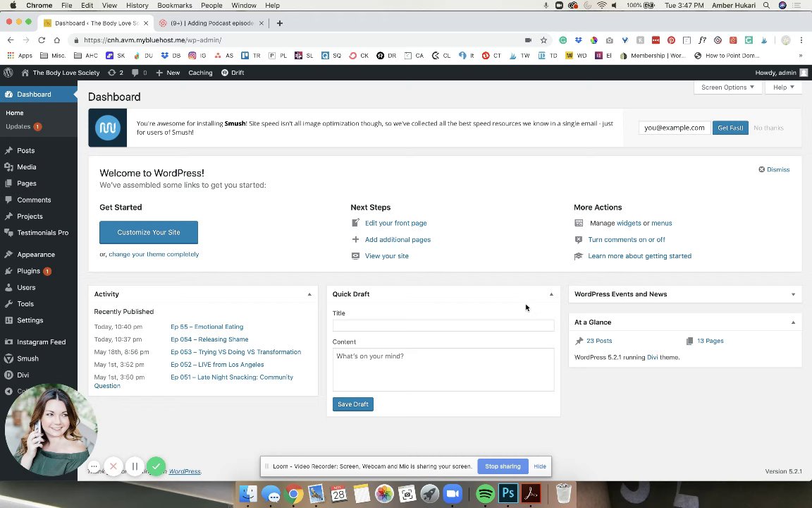The image size is (812, 508).
Task: Go back with the browser back arrow
Action: pos(11,40)
